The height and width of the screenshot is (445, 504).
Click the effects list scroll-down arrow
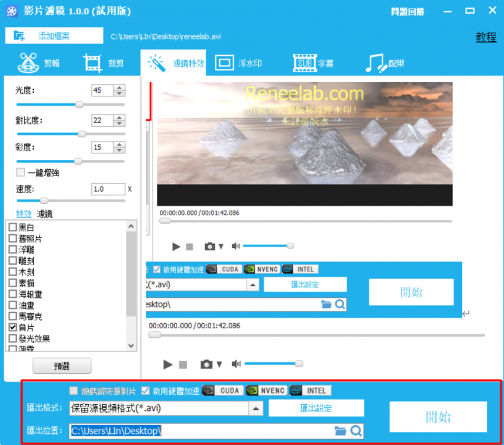pos(131,345)
